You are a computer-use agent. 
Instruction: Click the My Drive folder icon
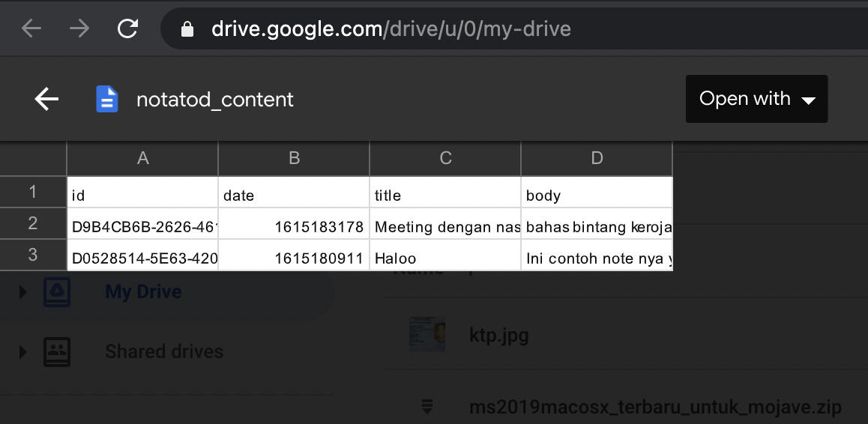tap(57, 291)
